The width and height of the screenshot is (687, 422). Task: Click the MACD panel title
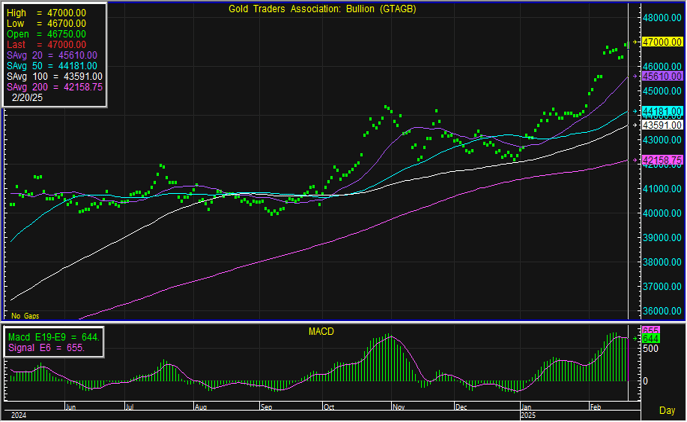point(321,330)
